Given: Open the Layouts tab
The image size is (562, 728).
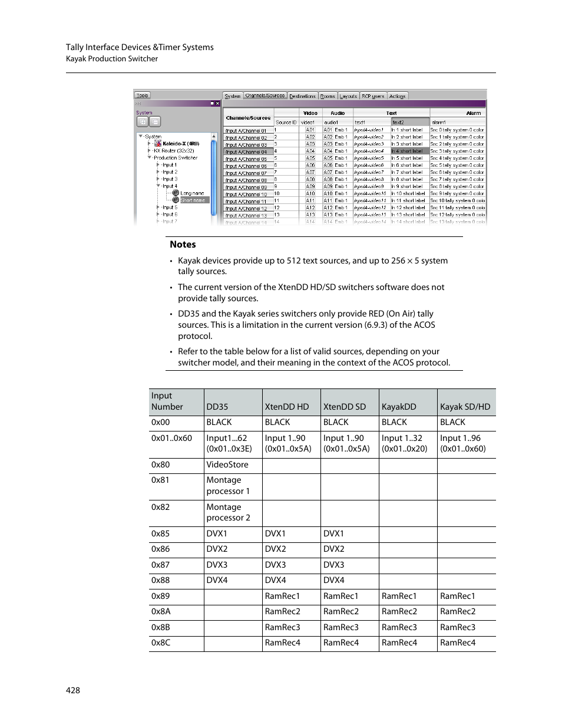Looking at the screenshot, I should click(349, 96).
